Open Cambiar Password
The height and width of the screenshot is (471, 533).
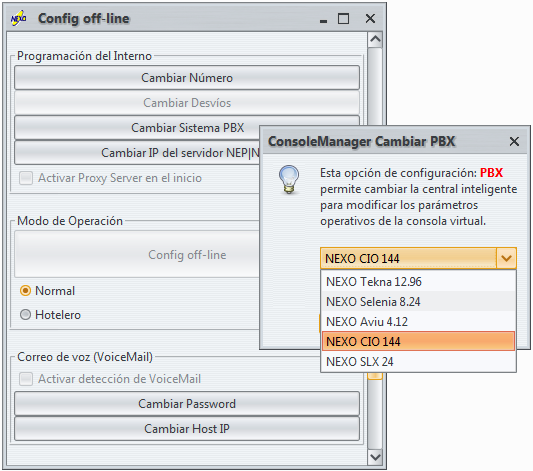click(187, 404)
